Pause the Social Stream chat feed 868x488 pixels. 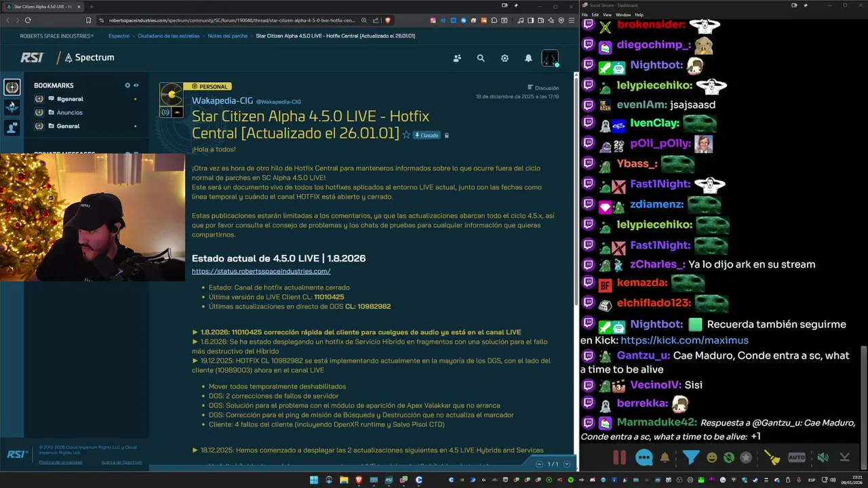pos(620,457)
